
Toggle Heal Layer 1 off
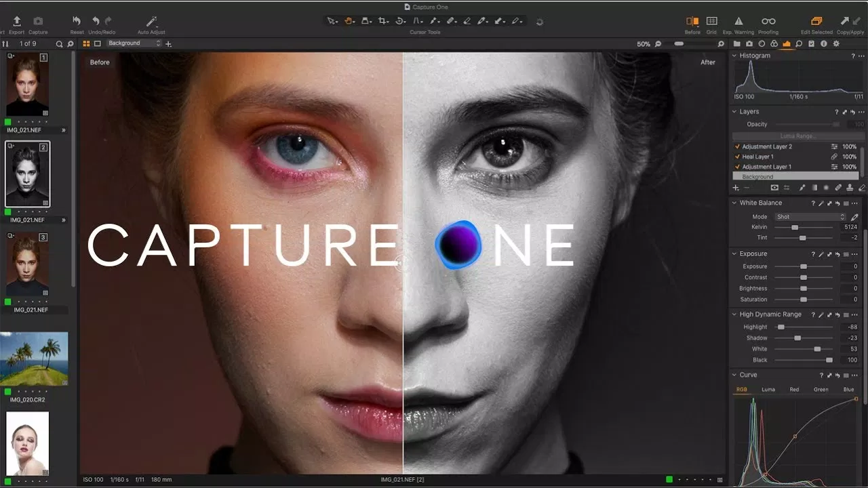pyautogui.click(x=738, y=156)
